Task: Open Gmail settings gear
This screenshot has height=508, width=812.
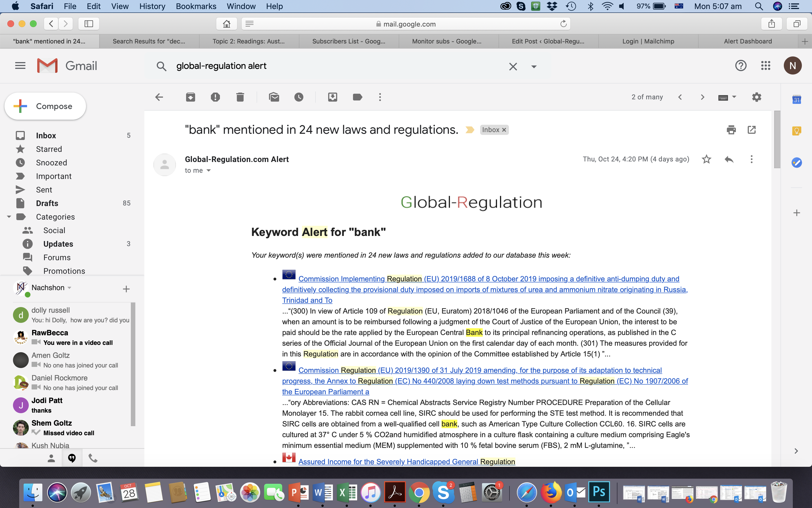Action: [757, 97]
